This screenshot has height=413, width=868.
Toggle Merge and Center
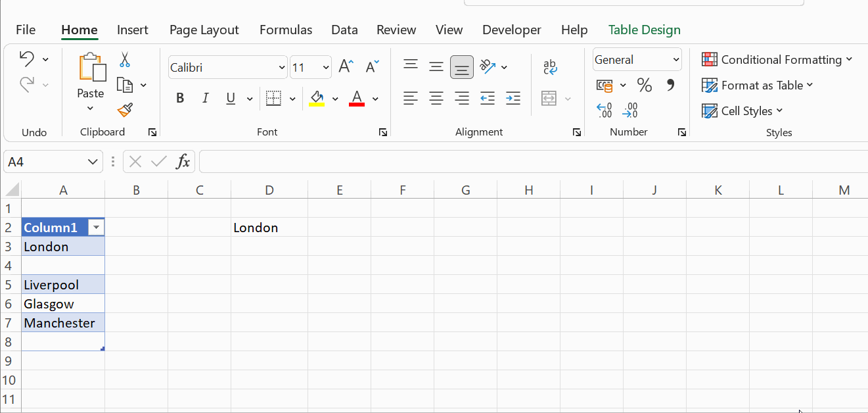(550, 97)
